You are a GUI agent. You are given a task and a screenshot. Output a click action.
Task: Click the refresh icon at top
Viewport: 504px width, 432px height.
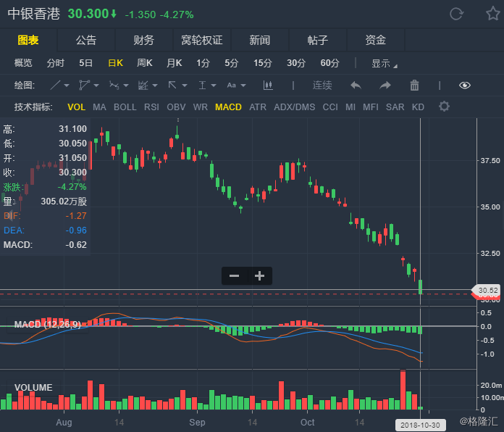(456, 14)
